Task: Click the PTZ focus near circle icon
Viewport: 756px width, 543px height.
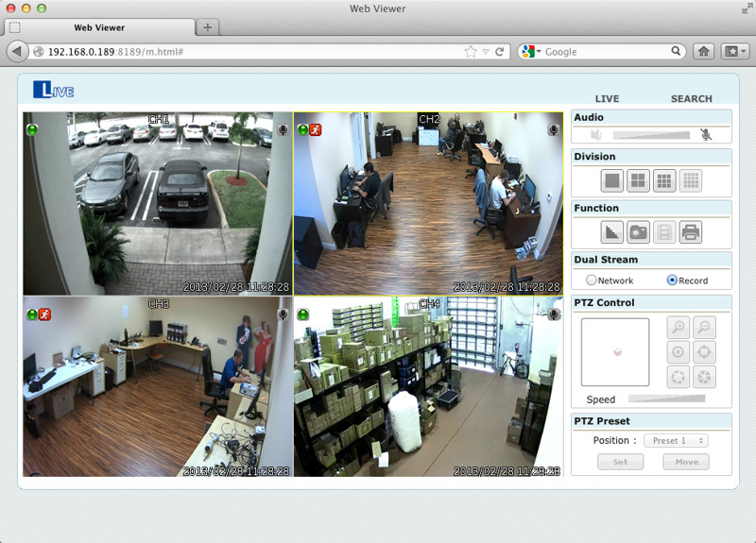Action: pyautogui.click(x=679, y=352)
